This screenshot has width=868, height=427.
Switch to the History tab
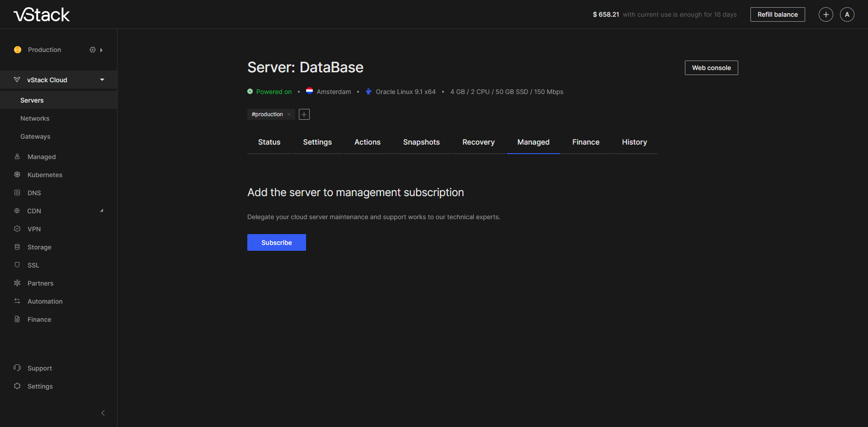[634, 142]
